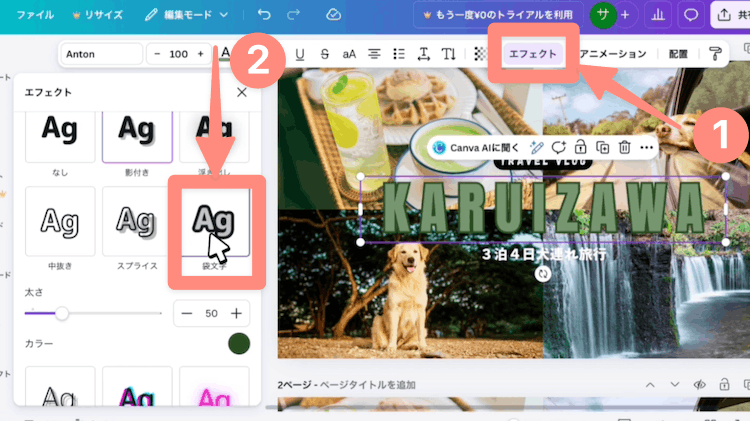Open the 配置 position option
This screenshot has height=421, width=750.
678,54
